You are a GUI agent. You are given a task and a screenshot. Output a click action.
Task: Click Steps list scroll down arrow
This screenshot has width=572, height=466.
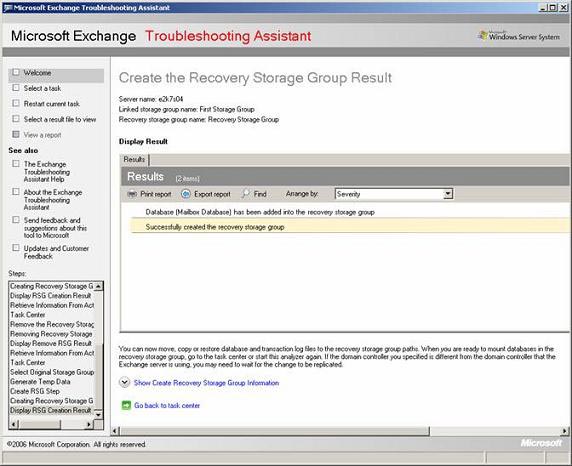click(98, 415)
